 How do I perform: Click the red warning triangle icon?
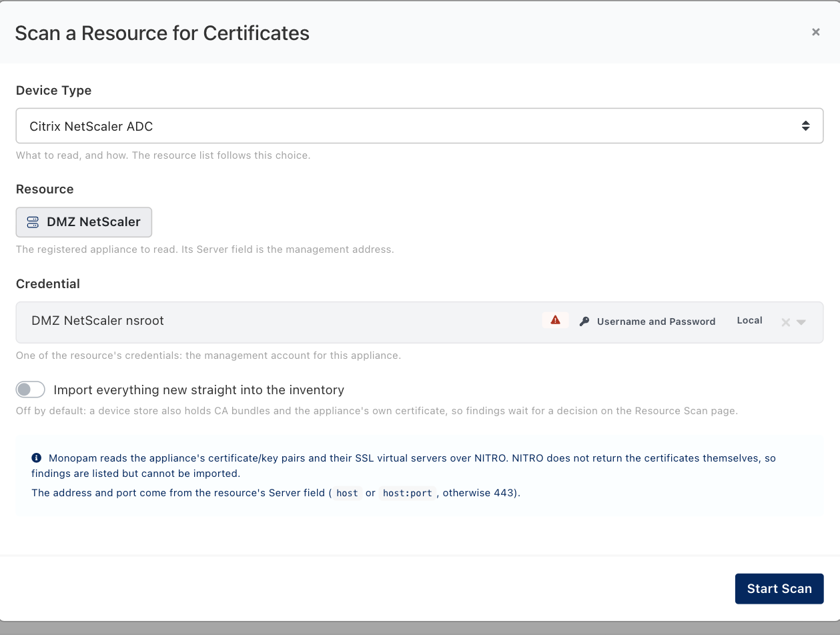click(555, 321)
